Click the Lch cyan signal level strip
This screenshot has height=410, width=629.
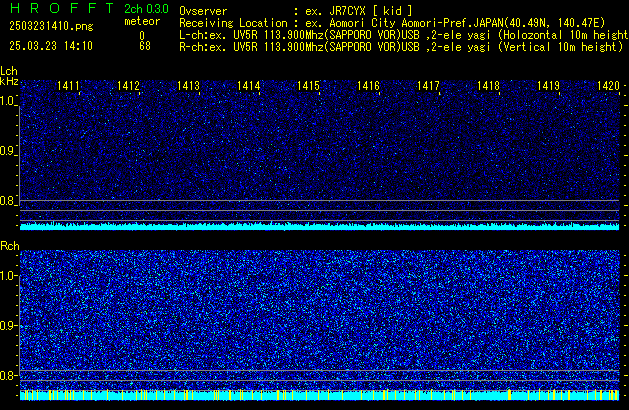[320, 226]
